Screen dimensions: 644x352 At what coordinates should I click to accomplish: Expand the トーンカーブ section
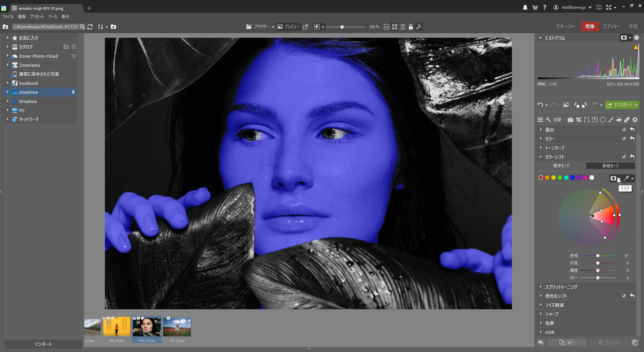click(541, 148)
